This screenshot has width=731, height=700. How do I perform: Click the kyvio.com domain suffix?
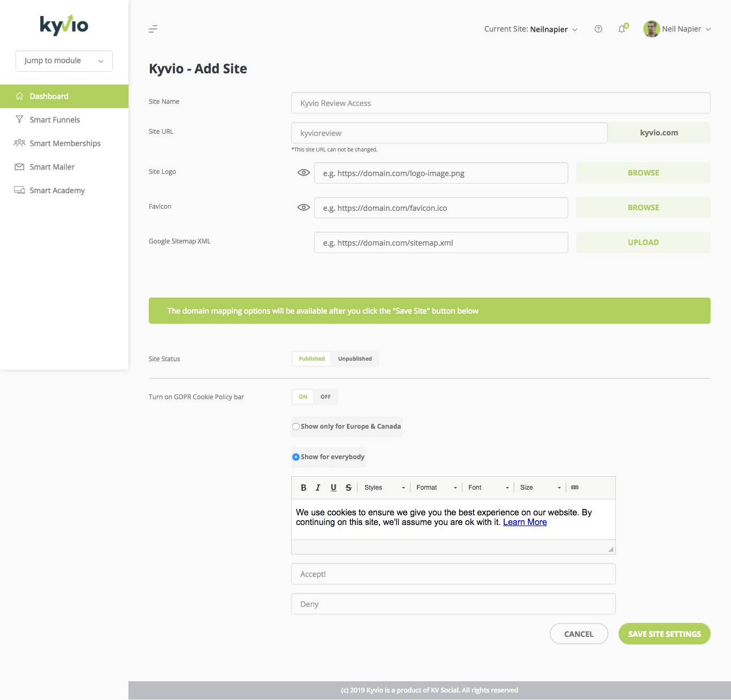(659, 133)
